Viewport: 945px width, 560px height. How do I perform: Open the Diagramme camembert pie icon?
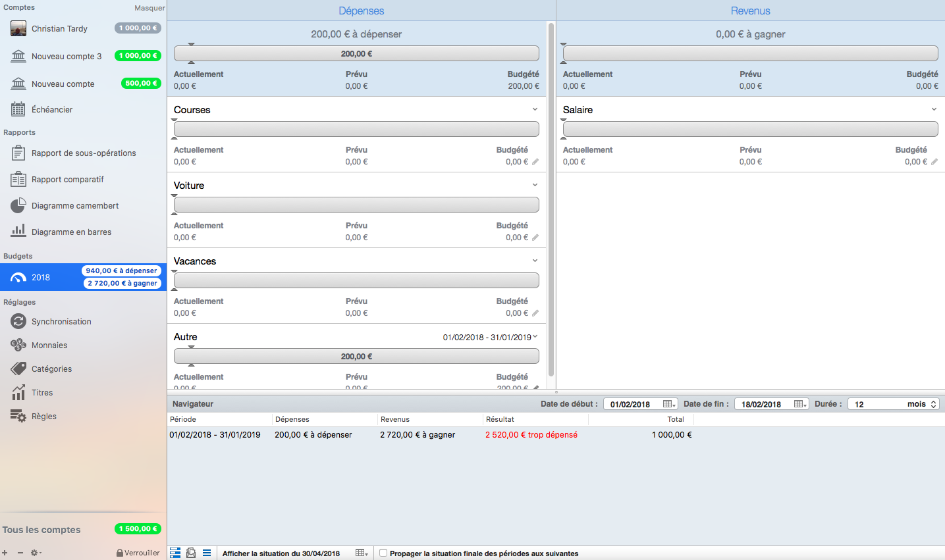[x=18, y=205]
